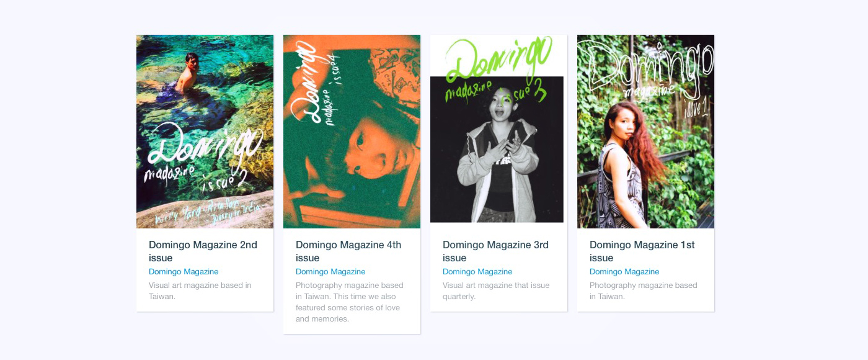This screenshot has height=360, width=868.
Task: Click the 'Domingo Magazine 4th issue' title
Action: tap(348, 251)
